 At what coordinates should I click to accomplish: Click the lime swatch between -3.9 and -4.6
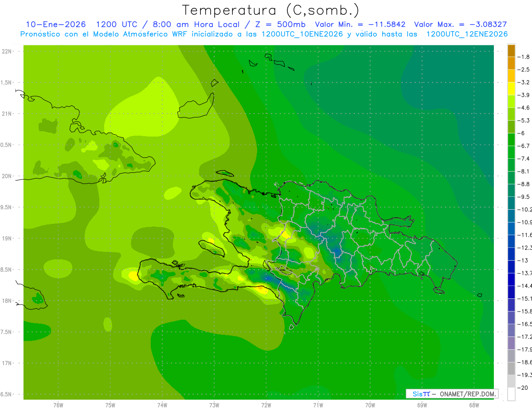click(x=511, y=101)
